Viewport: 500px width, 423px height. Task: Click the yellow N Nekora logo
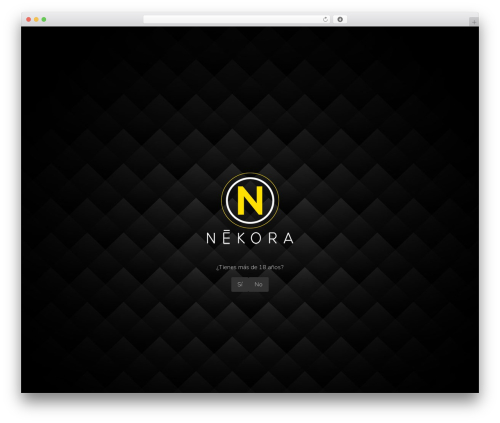[x=250, y=200]
